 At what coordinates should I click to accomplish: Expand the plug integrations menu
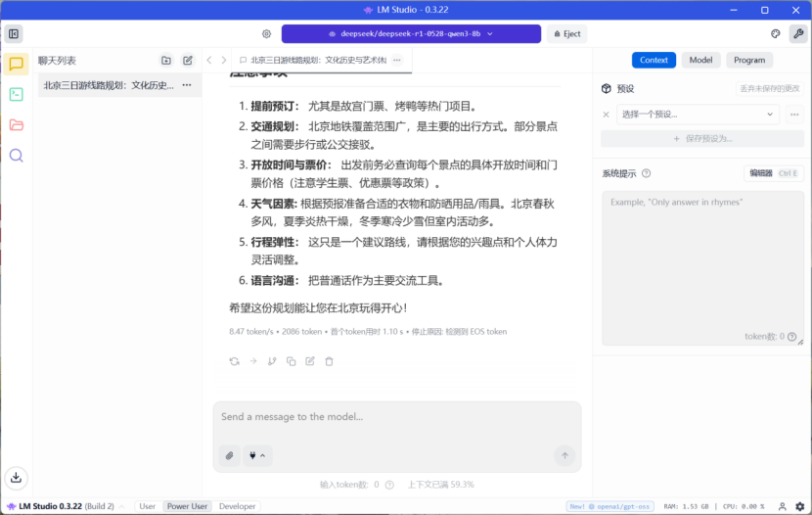(258, 455)
